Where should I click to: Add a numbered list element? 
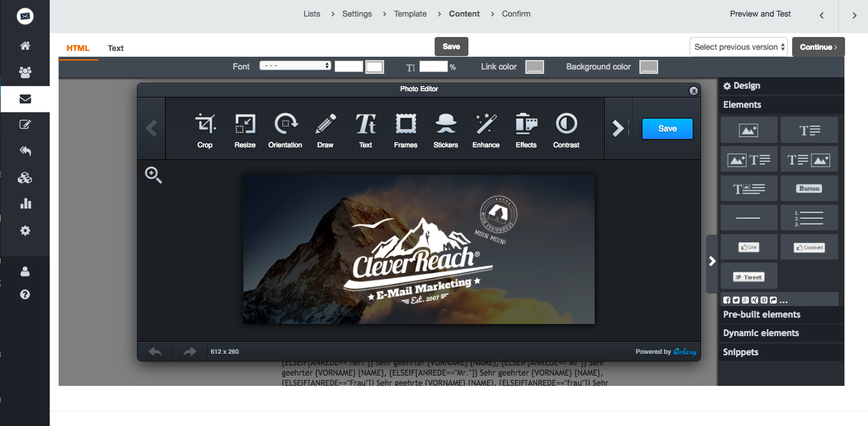pos(809,217)
